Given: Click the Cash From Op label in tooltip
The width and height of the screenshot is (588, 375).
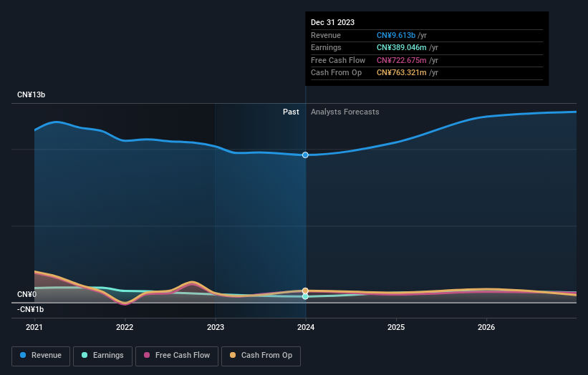Looking at the screenshot, I should [x=337, y=73].
